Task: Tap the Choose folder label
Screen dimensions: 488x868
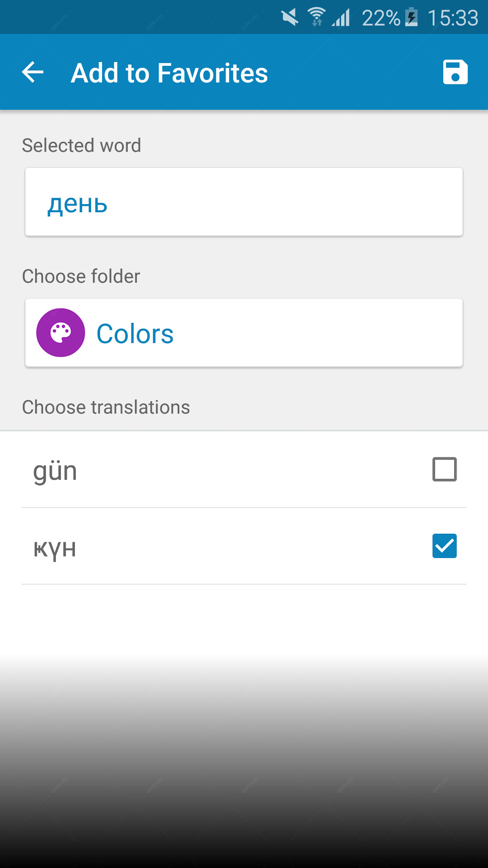Action: pyautogui.click(x=81, y=276)
